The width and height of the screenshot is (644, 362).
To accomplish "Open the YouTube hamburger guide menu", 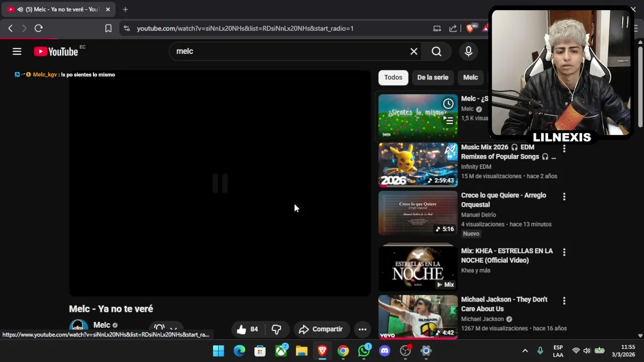I will click(17, 51).
